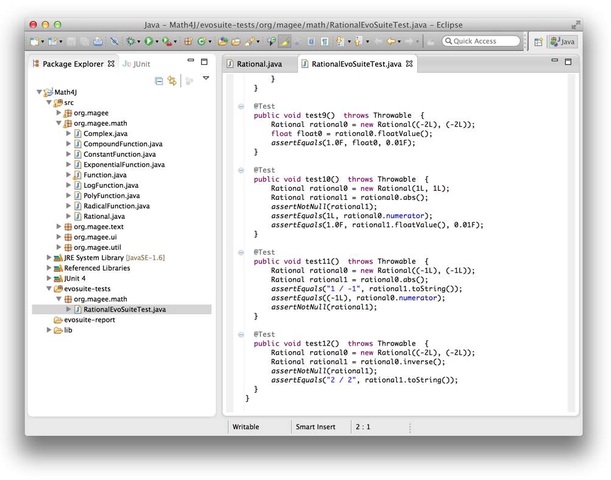Click the New file wizard icon
Screen dimensions: 611x480
35,41
